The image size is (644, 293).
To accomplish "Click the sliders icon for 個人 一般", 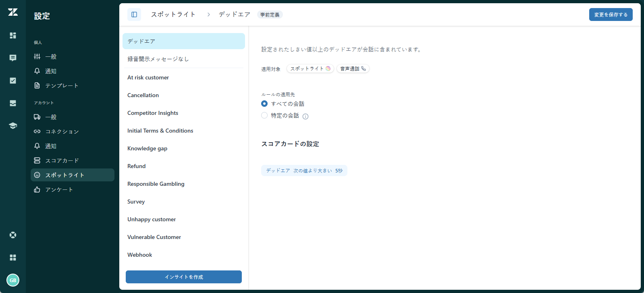I will (x=37, y=56).
